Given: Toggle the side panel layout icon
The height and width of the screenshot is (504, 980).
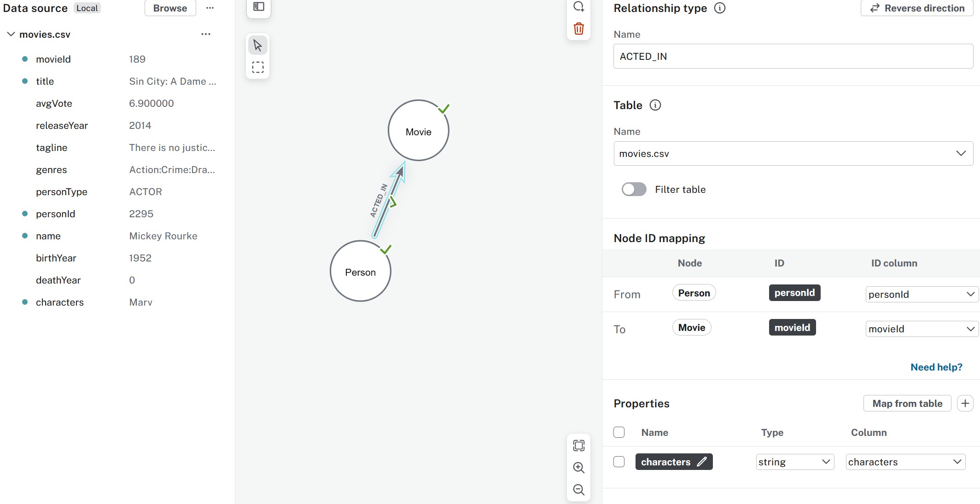Looking at the screenshot, I should click(x=259, y=7).
